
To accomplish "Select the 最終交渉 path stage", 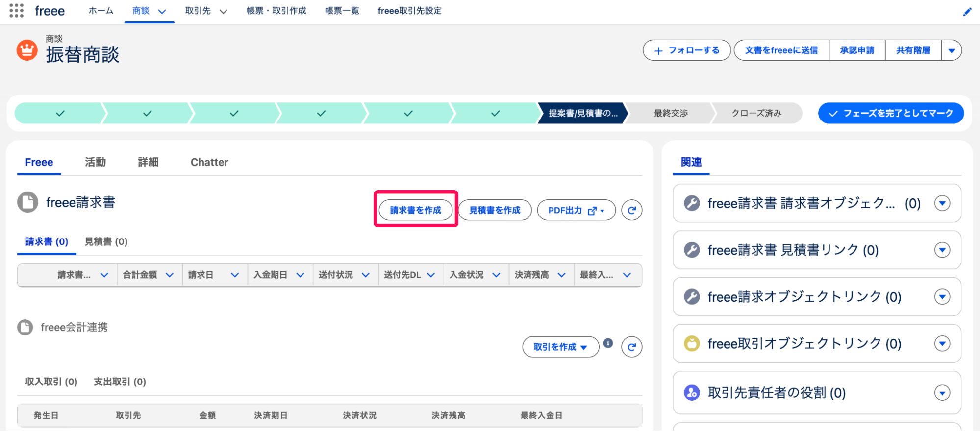I will (x=670, y=113).
